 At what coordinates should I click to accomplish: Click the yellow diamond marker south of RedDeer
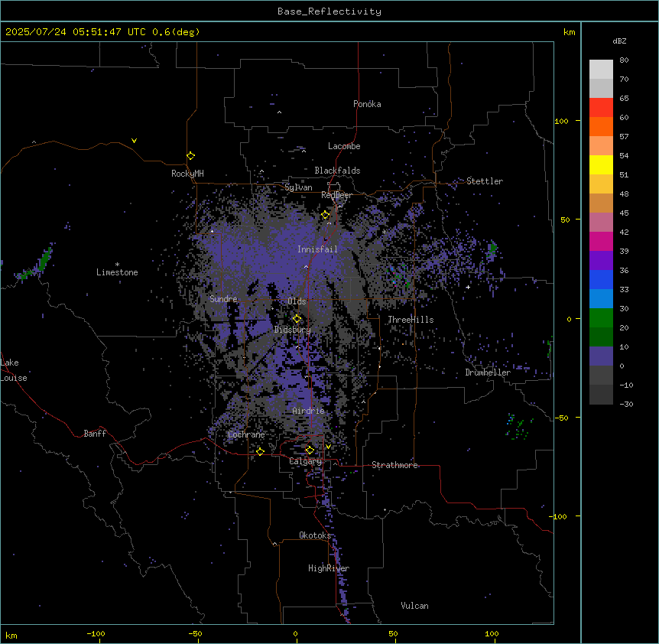pyautogui.click(x=326, y=215)
